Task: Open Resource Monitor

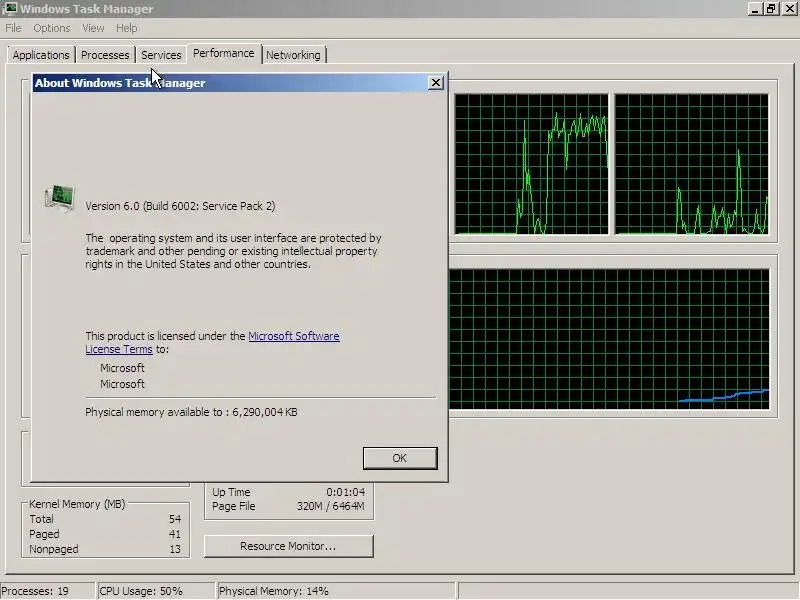Action: click(x=289, y=546)
